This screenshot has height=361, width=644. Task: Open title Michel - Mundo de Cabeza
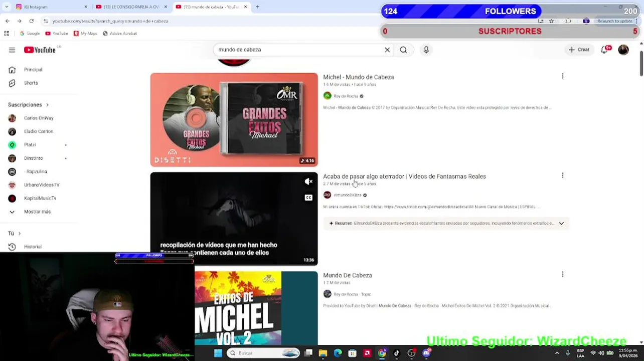point(359,77)
